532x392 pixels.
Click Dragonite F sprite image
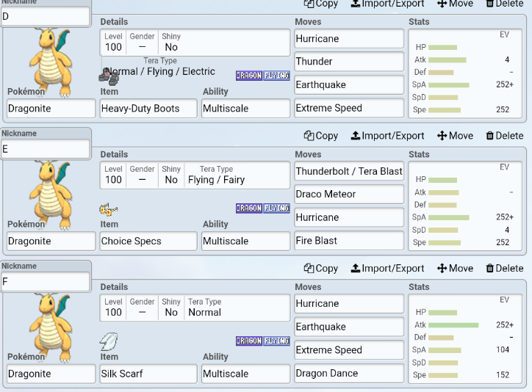click(x=51, y=327)
